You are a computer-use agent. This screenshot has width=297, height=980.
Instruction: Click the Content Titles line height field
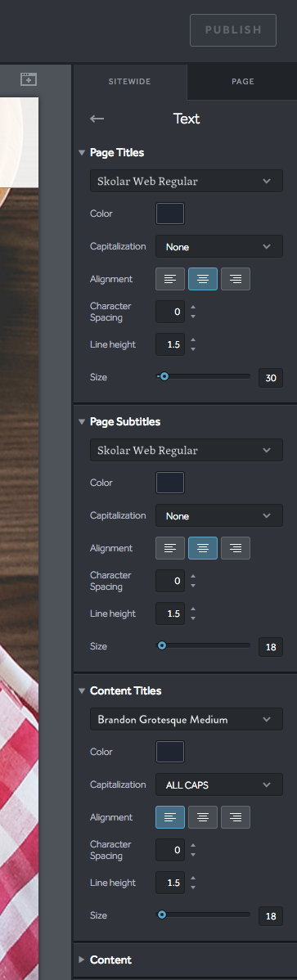point(170,883)
